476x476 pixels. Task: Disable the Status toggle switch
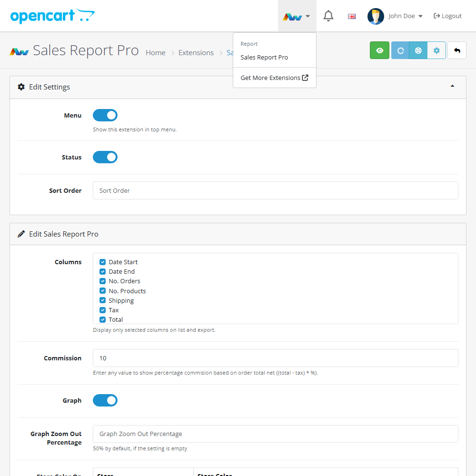point(105,157)
